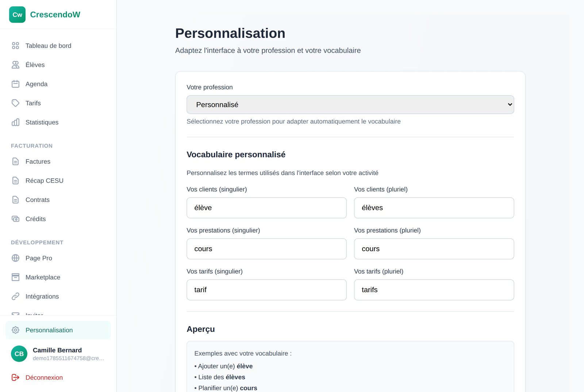Click the Tarifs tag icon

(15, 103)
